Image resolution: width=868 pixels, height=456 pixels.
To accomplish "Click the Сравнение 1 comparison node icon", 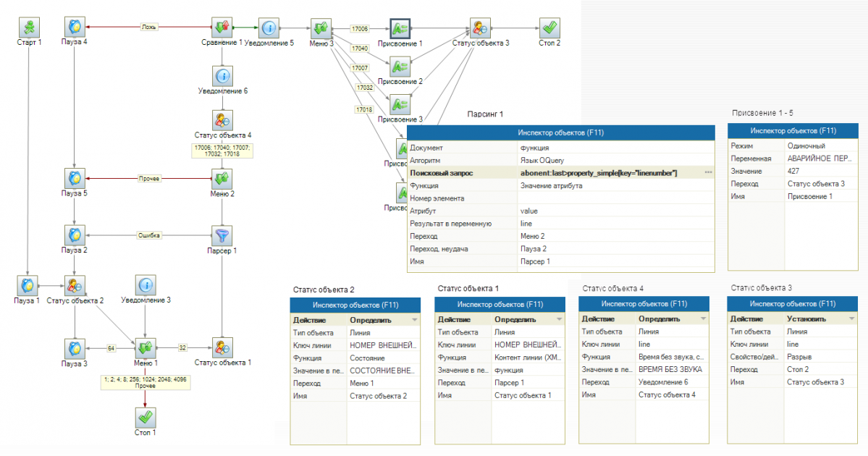I will pos(222,28).
